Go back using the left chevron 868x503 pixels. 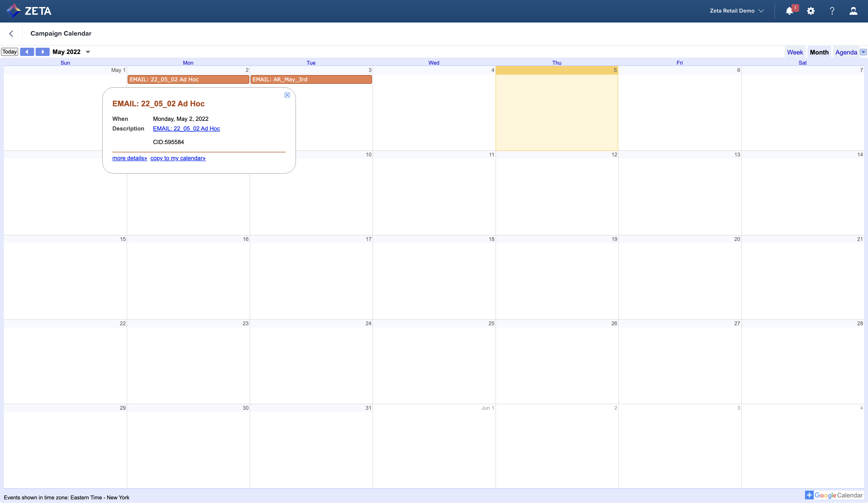point(11,33)
